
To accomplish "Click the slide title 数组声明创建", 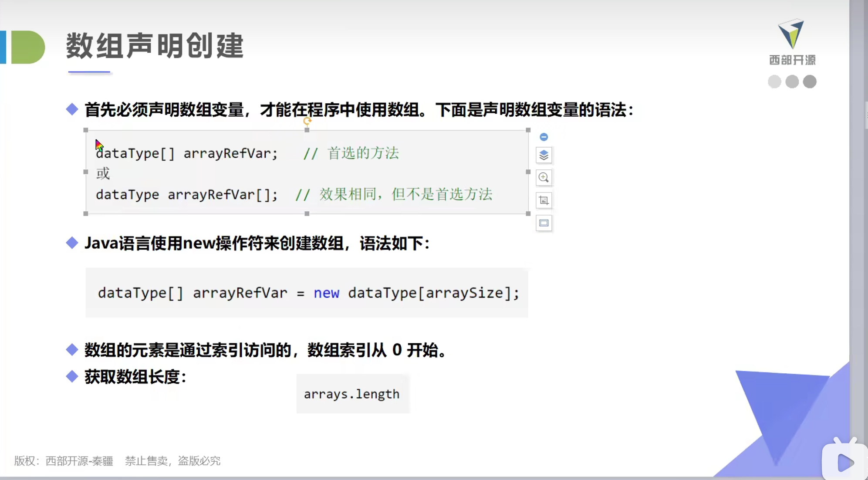I will 155,46.
